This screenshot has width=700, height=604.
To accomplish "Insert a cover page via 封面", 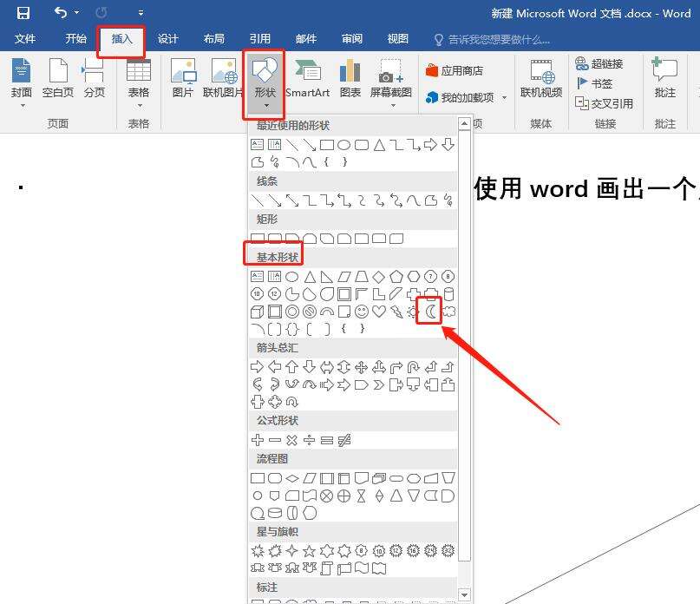I will tap(22, 82).
